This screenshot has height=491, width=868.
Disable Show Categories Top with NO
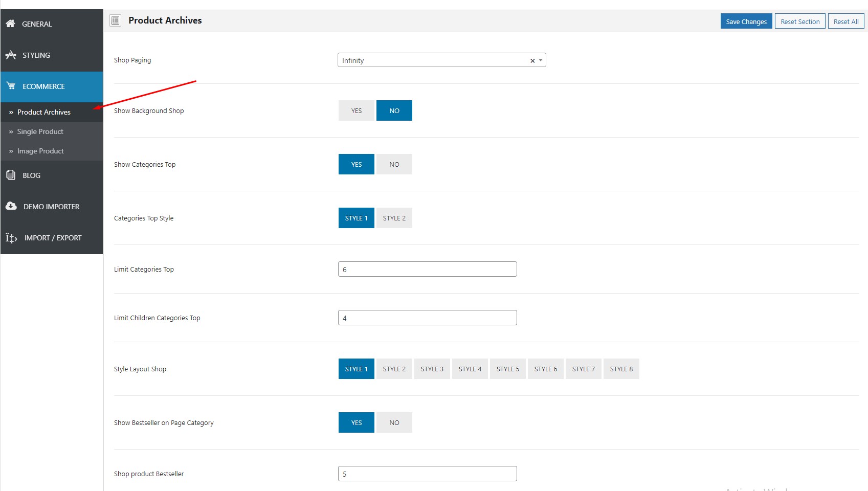coord(394,164)
